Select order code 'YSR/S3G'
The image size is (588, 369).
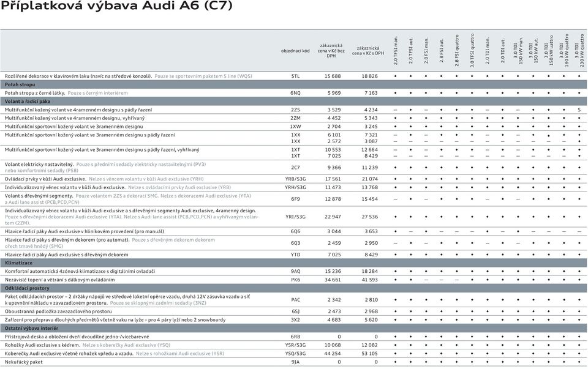pyautogui.click(x=295, y=345)
